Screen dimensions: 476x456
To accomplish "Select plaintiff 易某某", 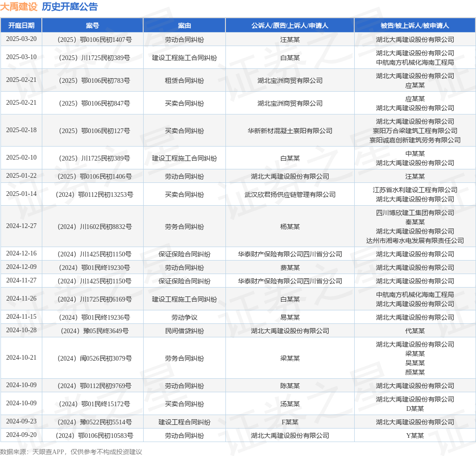I will click(290, 317).
